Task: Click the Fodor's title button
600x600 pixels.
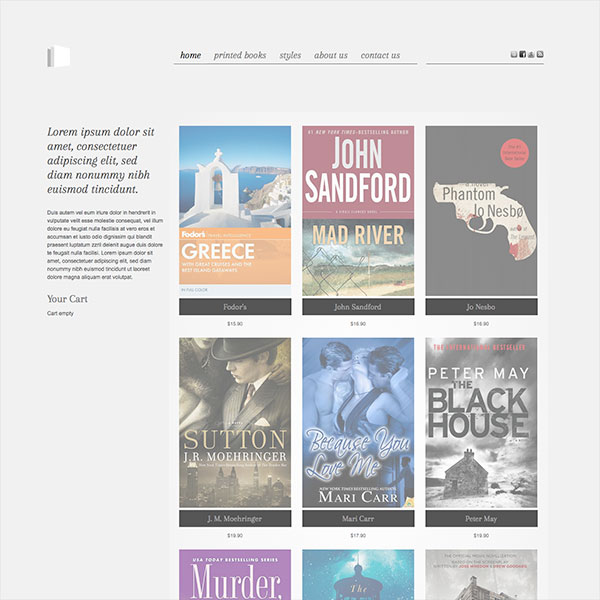Action: coord(235,307)
